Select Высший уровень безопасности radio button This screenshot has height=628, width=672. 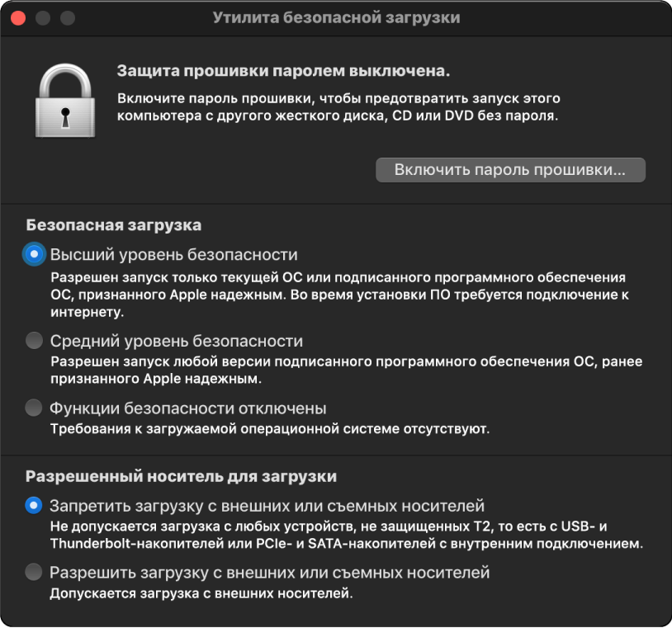(33, 253)
